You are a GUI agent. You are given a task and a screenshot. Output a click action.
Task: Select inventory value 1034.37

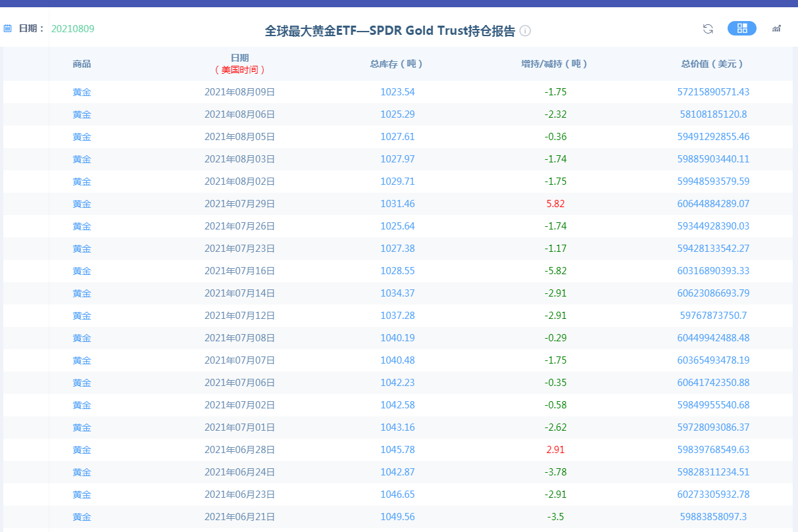[x=398, y=293]
